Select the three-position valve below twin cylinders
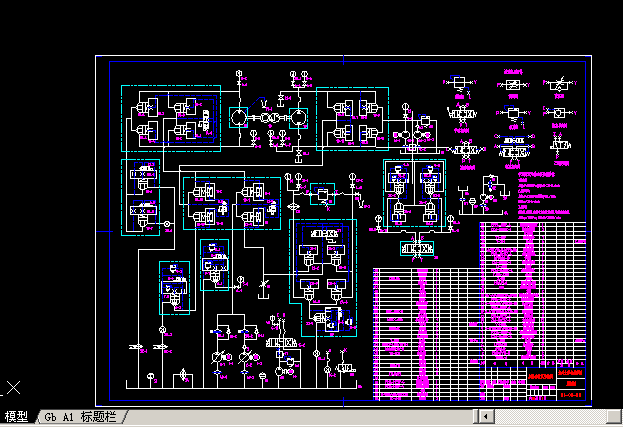 pyautogui.click(x=417, y=249)
